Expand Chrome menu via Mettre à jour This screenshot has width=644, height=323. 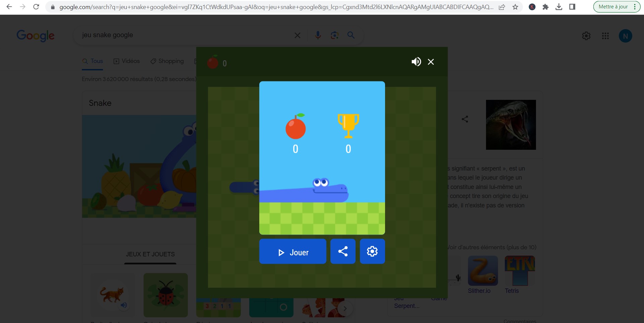coord(616,7)
